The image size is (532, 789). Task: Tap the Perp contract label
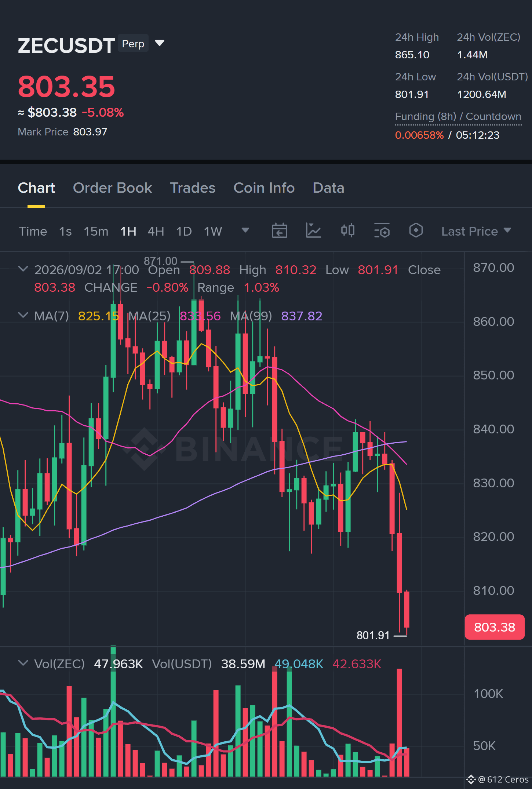point(133,44)
